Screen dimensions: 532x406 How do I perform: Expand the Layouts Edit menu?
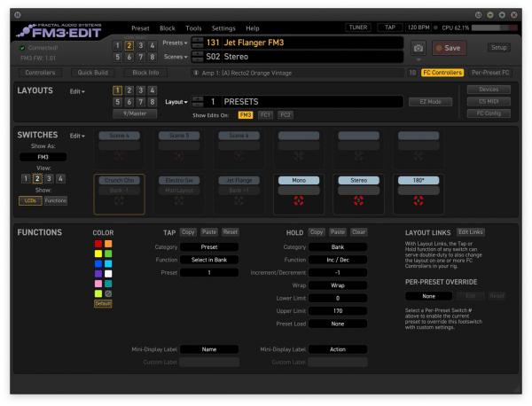tap(77, 91)
